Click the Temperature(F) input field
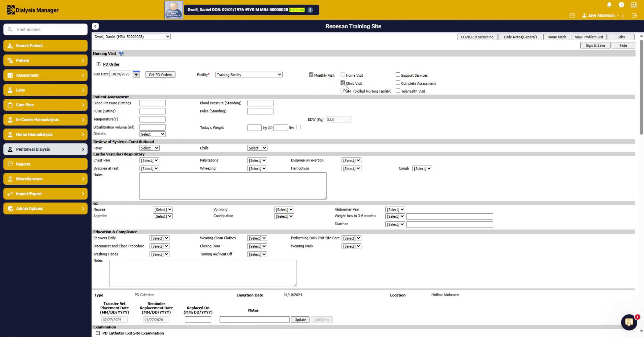Screen dimensions: 644x337 coord(152,119)
